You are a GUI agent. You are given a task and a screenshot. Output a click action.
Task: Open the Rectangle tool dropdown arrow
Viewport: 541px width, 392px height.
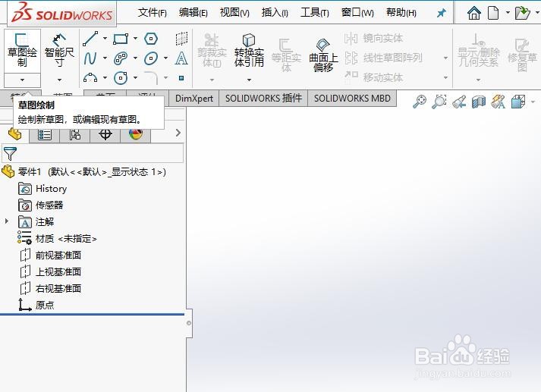tap(135, 39)
